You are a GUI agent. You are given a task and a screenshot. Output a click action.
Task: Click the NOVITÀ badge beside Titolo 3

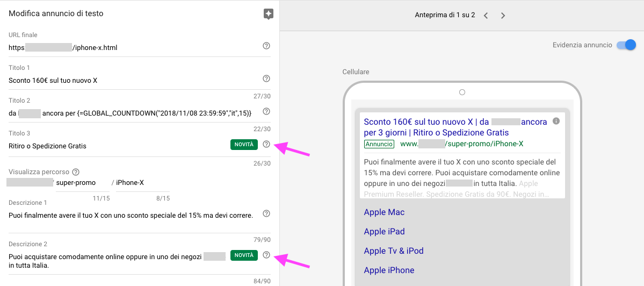point(244,144)
